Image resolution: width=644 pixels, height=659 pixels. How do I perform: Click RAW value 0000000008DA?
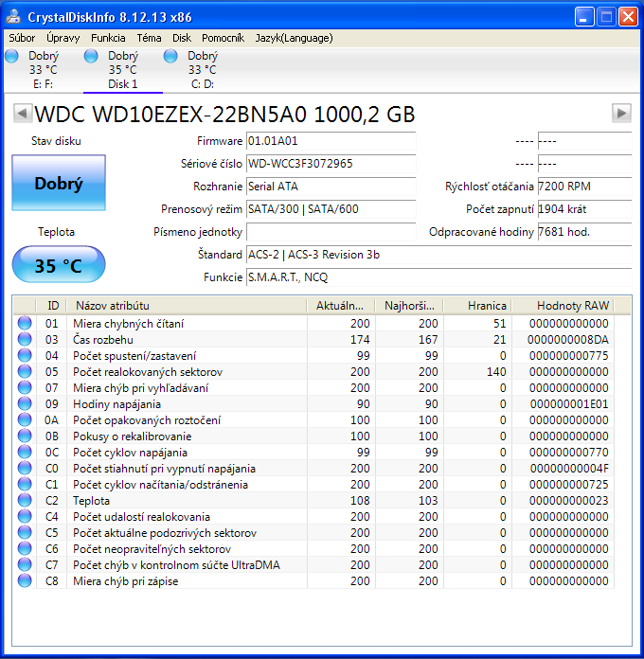568,340
